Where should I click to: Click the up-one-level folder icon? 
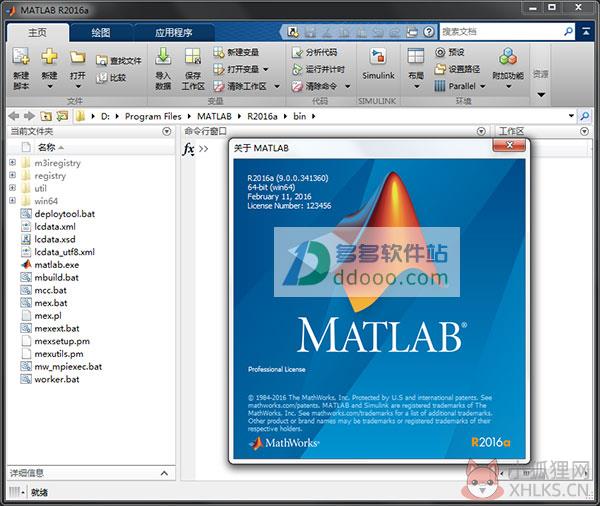pos(46,116)
